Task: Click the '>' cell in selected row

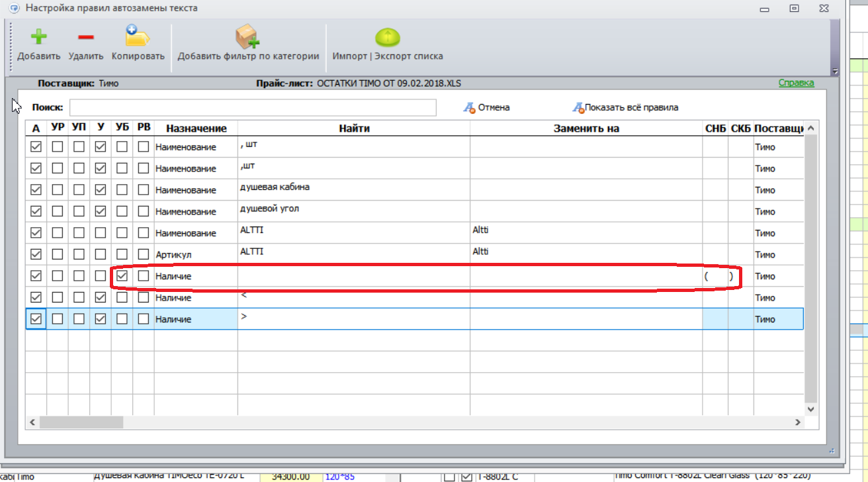Action: coord(354,319)
